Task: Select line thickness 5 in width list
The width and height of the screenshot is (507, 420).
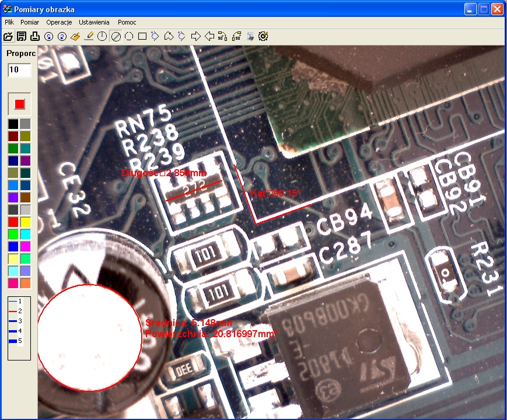Action: click(x=15, y=340)
